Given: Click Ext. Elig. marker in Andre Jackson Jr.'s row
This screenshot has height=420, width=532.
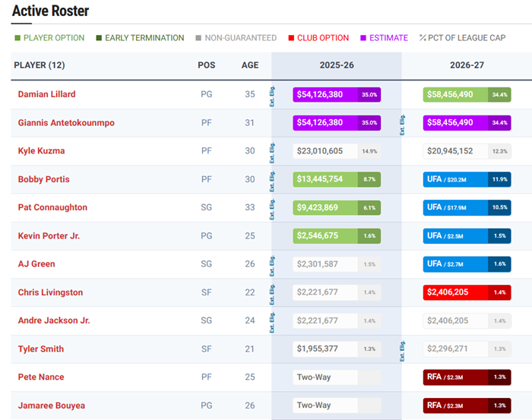Looking at the screenshot, I should click(x=272, y=323).
